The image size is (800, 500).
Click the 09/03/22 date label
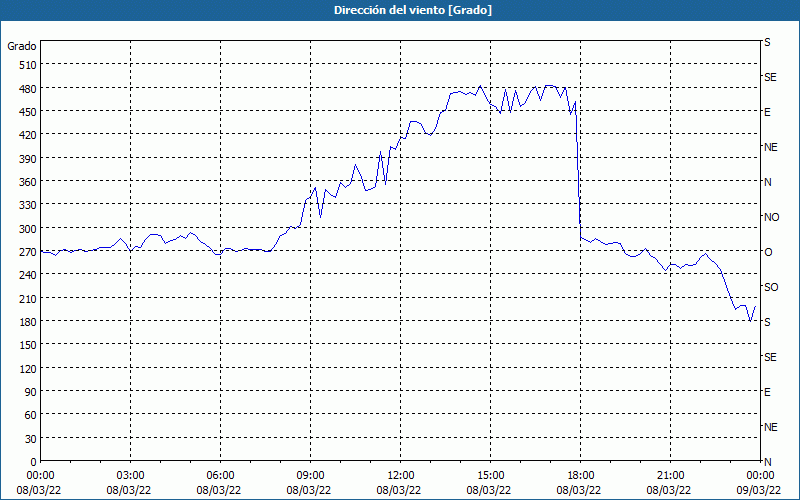tap(759, 490)
